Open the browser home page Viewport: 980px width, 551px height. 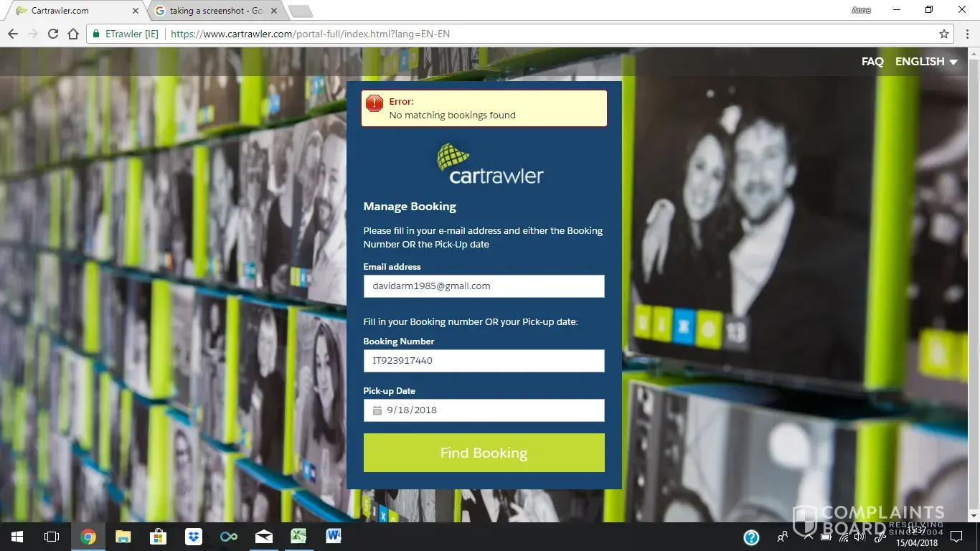click(x=73, y=34)
